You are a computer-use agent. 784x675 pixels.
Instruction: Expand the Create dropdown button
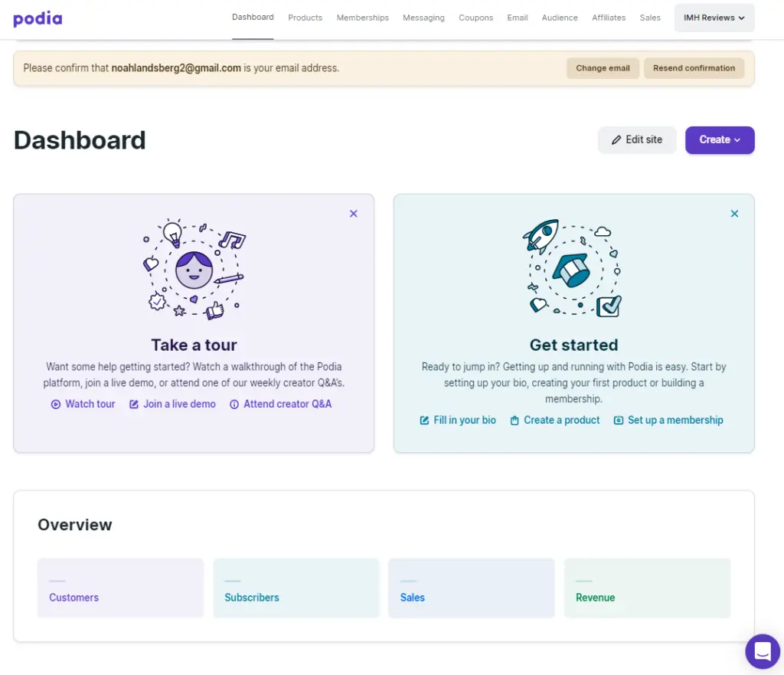point(720,140)
